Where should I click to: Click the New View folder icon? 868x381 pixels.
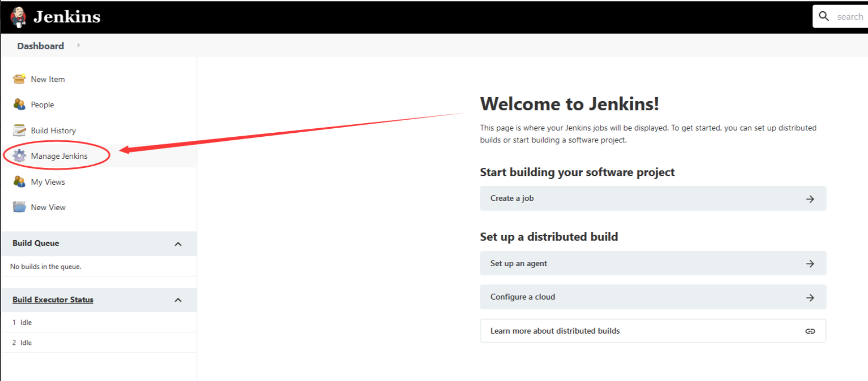[x=19, y=207]
